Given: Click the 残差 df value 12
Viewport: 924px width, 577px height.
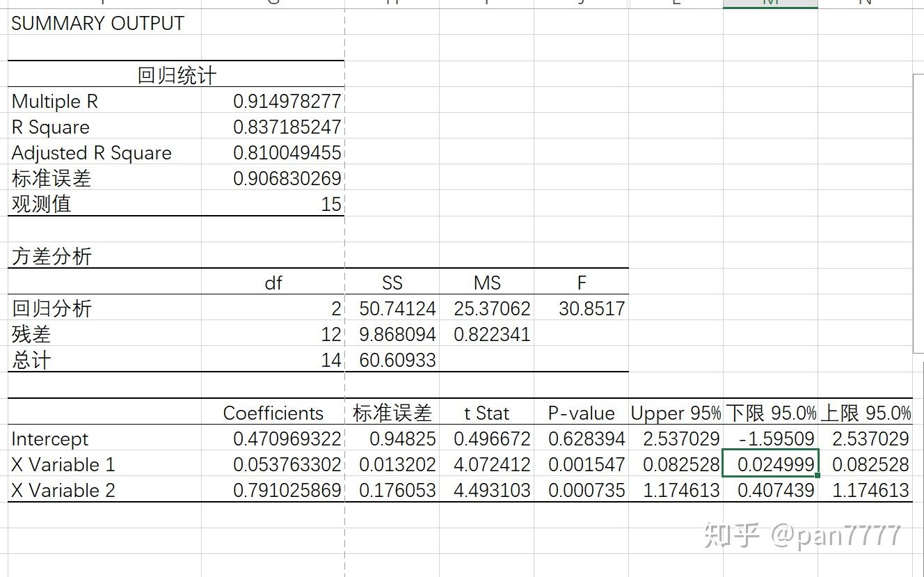Looking at the screenshot, I should pos(331,334).
